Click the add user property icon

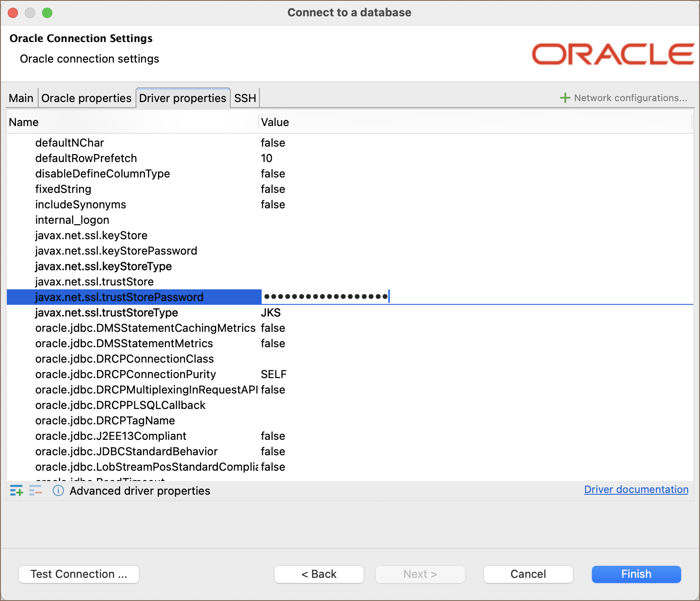pyautogui.click(x=16, y=490)
